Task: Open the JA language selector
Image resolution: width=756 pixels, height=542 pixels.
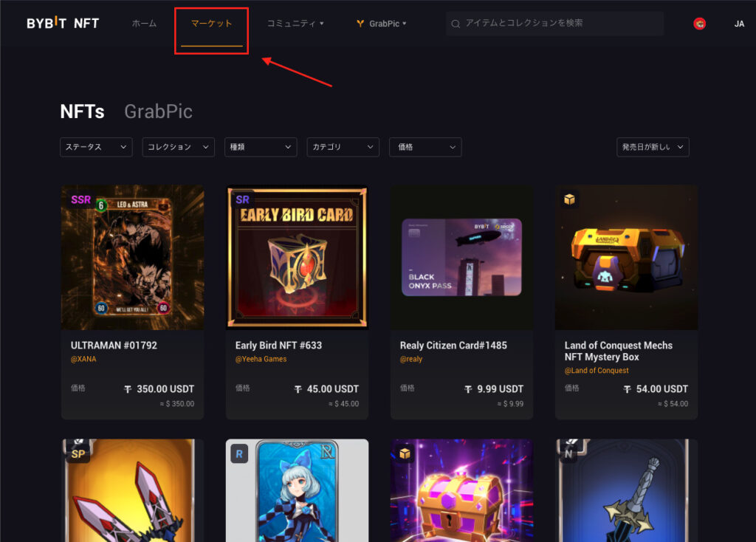Action: coord(739,24)
